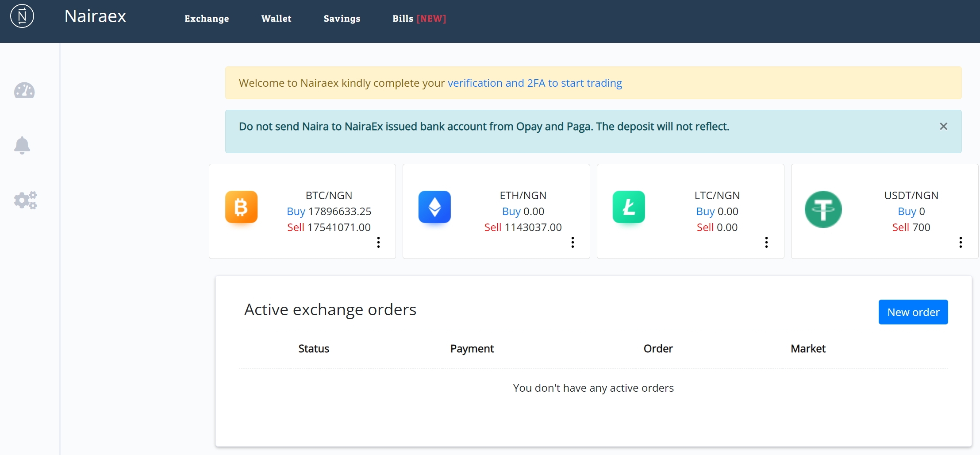The height and width of the screenshot is (455, 980).
Task: Open the dashboard speedometer icon in sidebar
Action: click(x=24, y=91)
